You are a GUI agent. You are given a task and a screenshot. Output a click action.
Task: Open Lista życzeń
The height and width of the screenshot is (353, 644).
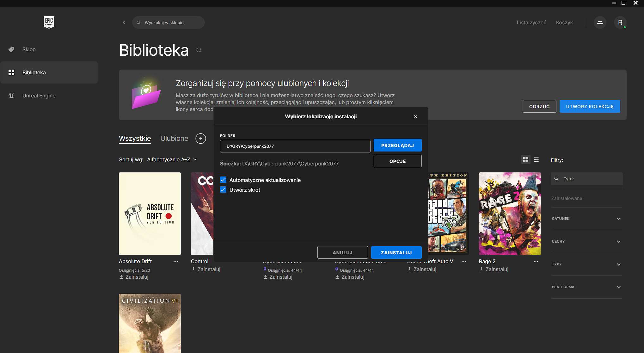click(x=531, y=22)
